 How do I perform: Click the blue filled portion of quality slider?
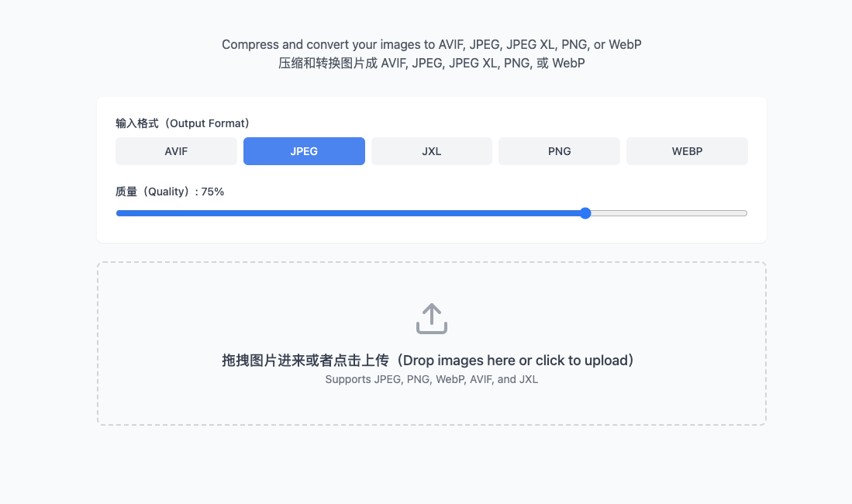[349, 213]
